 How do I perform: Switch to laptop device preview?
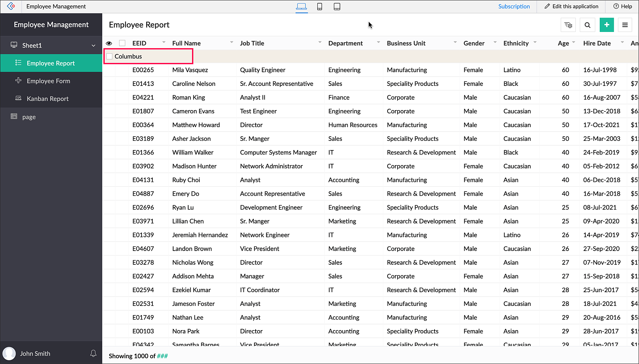301,6
